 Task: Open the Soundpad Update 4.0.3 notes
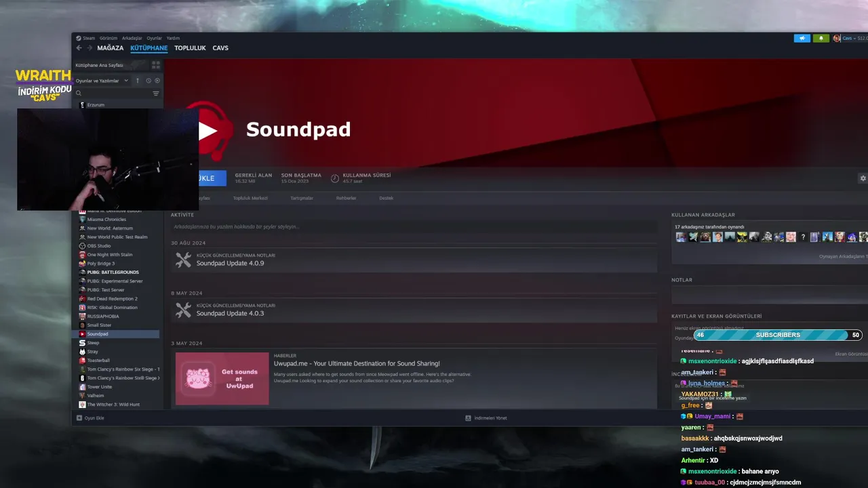point(230,313)
